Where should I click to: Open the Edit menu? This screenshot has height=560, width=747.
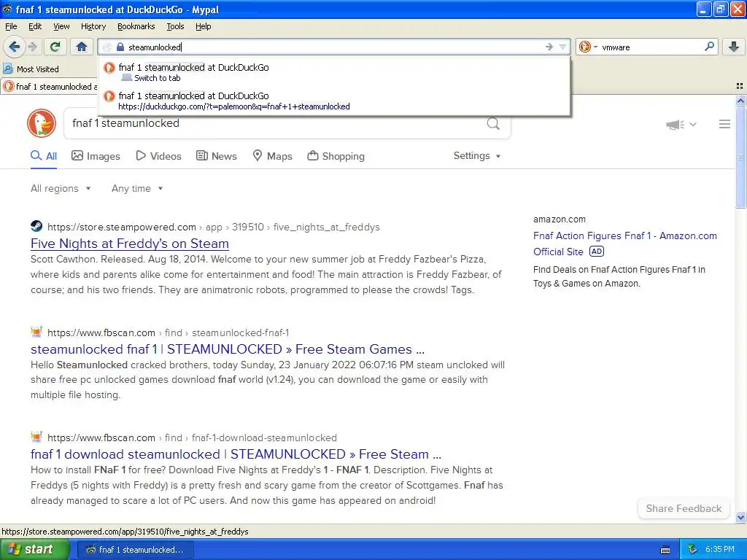35,26
